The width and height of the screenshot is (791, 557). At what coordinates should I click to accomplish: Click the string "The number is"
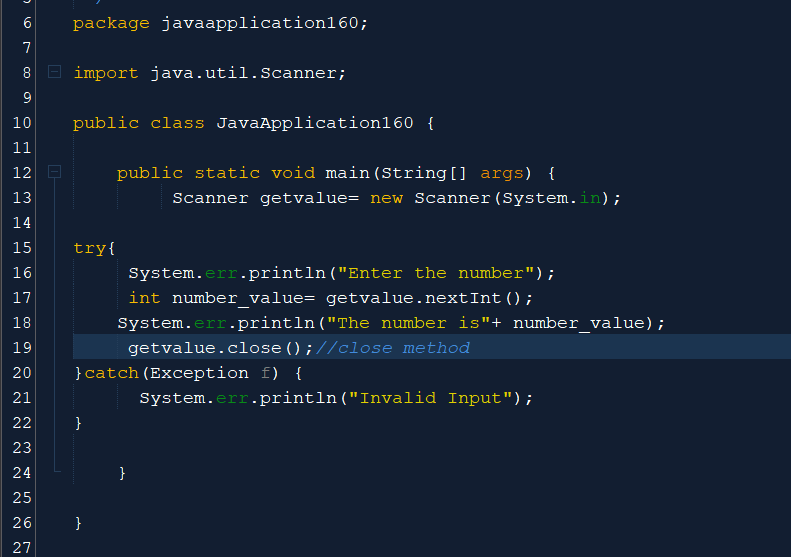409,323
